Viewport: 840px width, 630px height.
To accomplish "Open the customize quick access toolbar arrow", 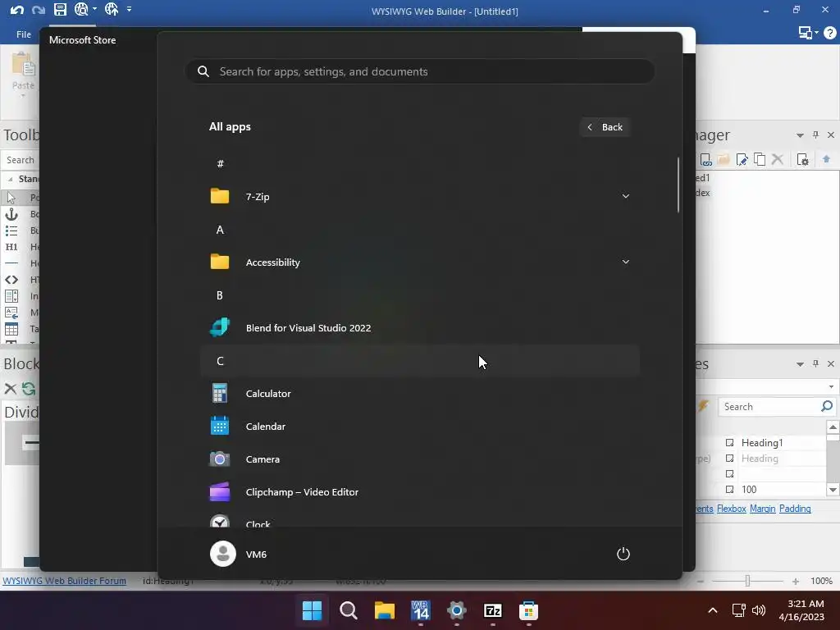I will 129,9.
